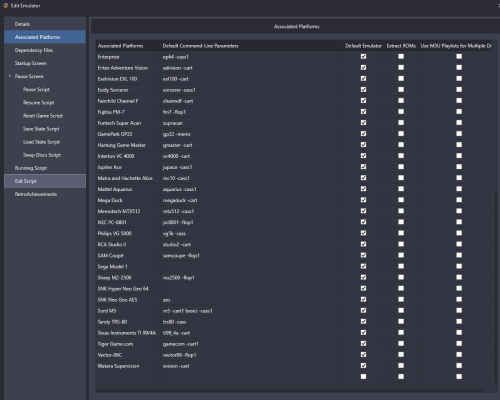
Task: Enable M3U Playlists for SAM Coupé
Action: [459, 255]
